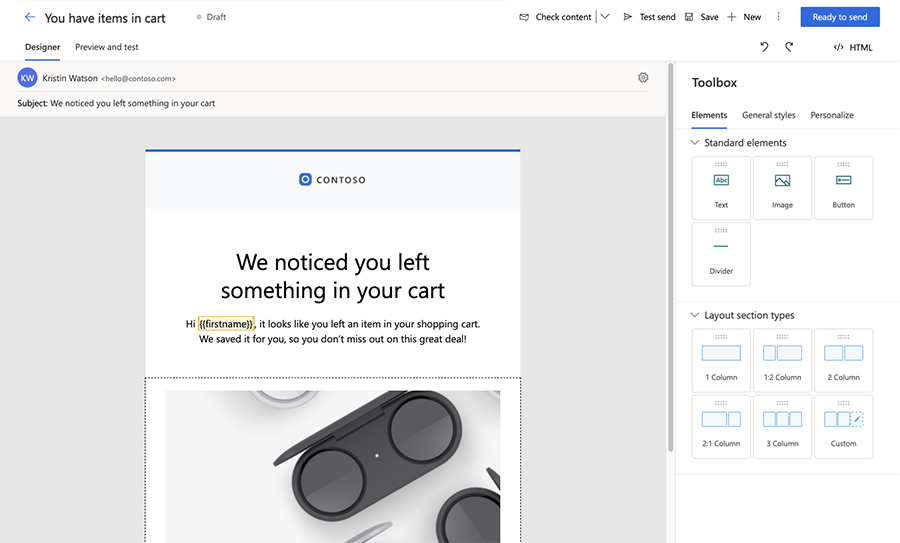Select the Divider element
The width and height of the screenshot is (900, 543).
(x=721, y=254)
